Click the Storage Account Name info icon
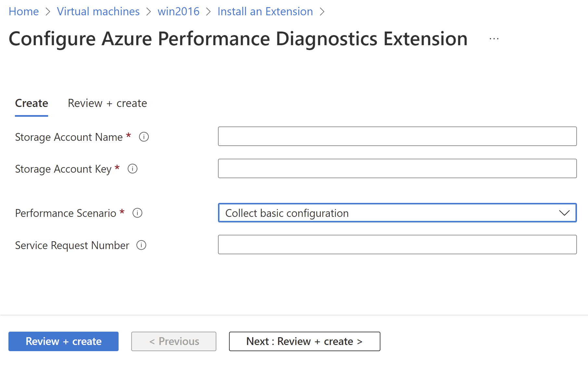 pyautogui.click(x=144, y=137)
